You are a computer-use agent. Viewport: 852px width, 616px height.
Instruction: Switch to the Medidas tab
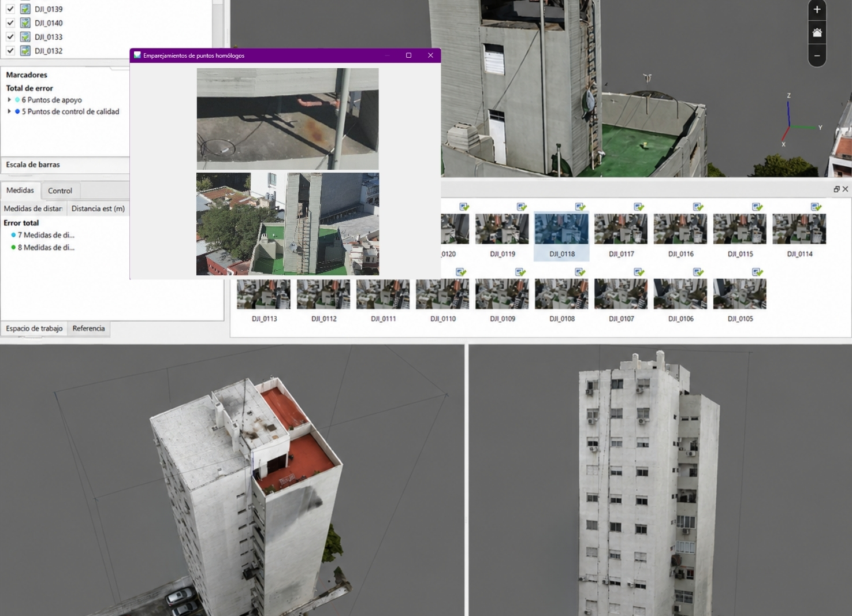tap(20, 190)
